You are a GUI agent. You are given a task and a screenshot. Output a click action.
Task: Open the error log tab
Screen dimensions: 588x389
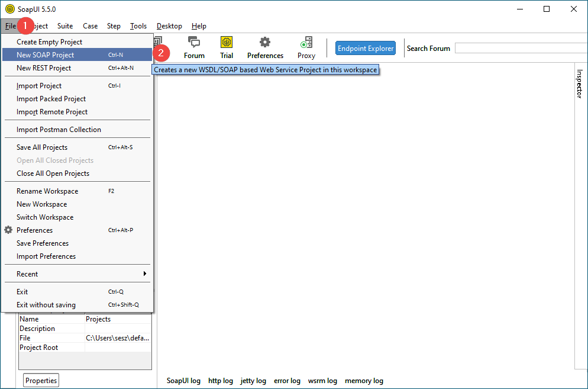tap(287, 381)
